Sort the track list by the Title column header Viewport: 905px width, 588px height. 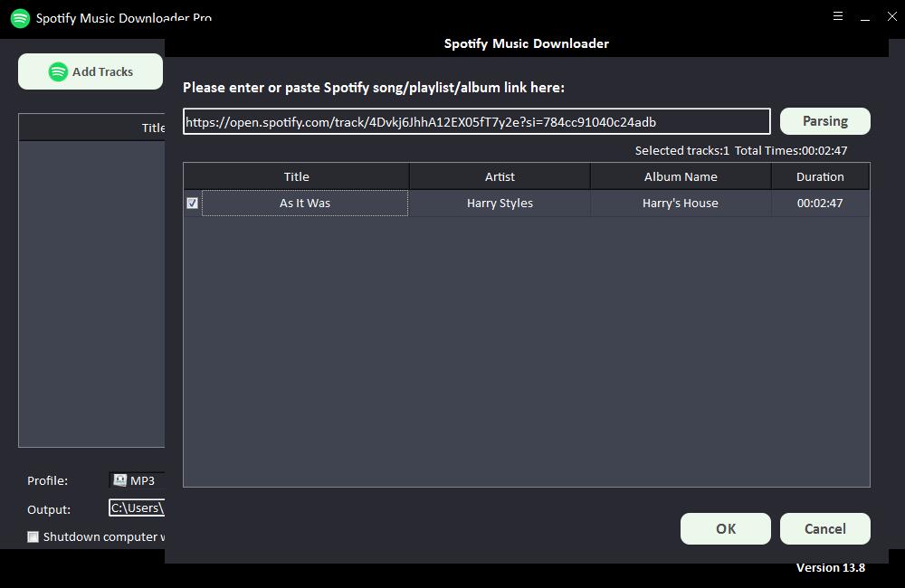(x=296, y=176)
